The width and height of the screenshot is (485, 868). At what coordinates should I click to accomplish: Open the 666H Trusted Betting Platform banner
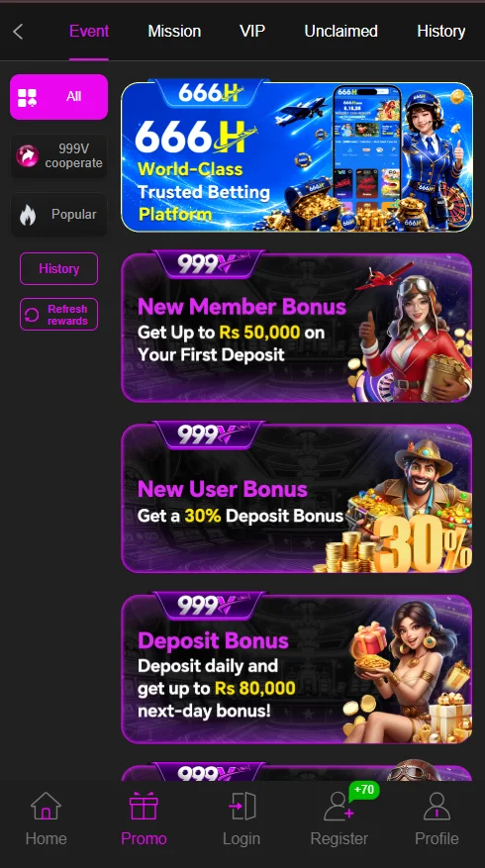tap(297, 156)
